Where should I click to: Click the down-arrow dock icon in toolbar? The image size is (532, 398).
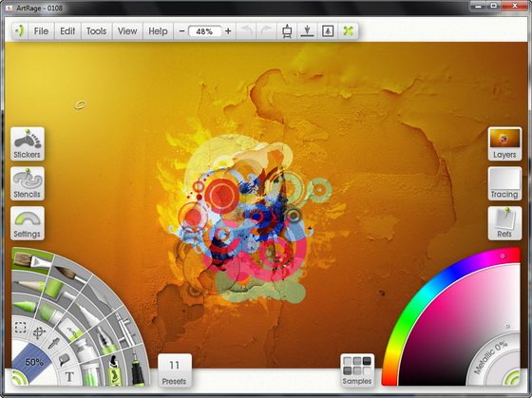click(x=308, y=31)
